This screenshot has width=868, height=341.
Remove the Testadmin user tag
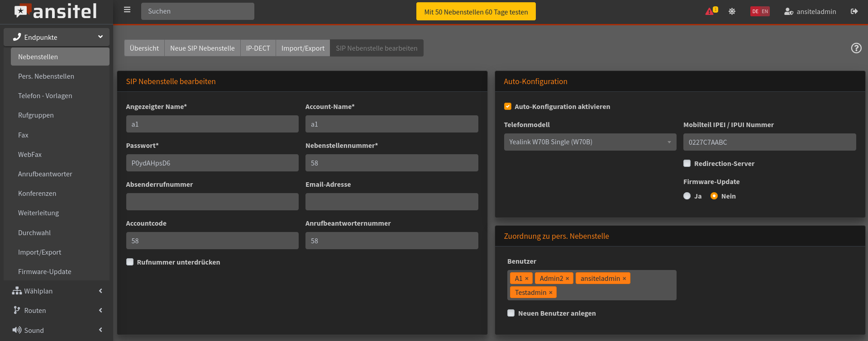point(550,293)
